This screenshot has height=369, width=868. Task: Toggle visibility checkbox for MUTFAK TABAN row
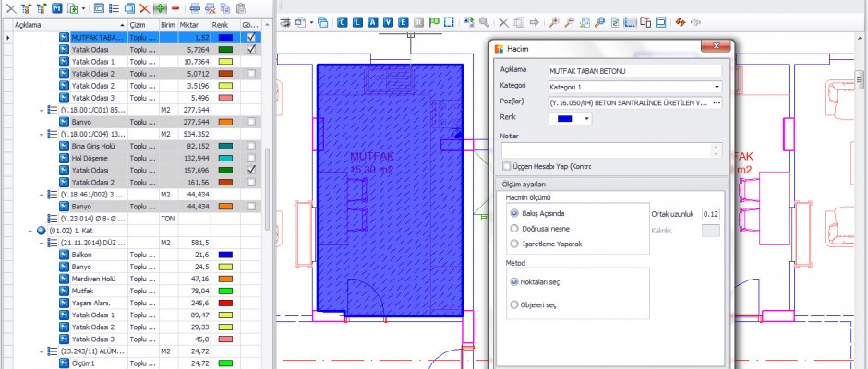click(251, 37)
